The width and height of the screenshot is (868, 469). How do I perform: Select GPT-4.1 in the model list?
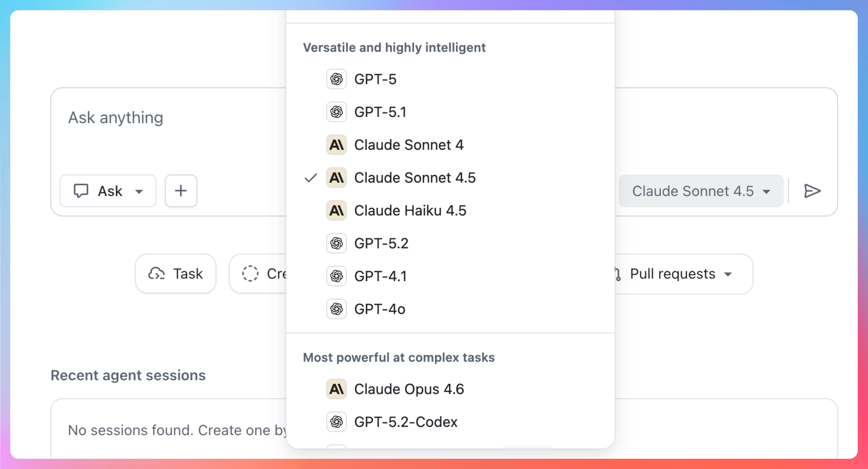380,276
